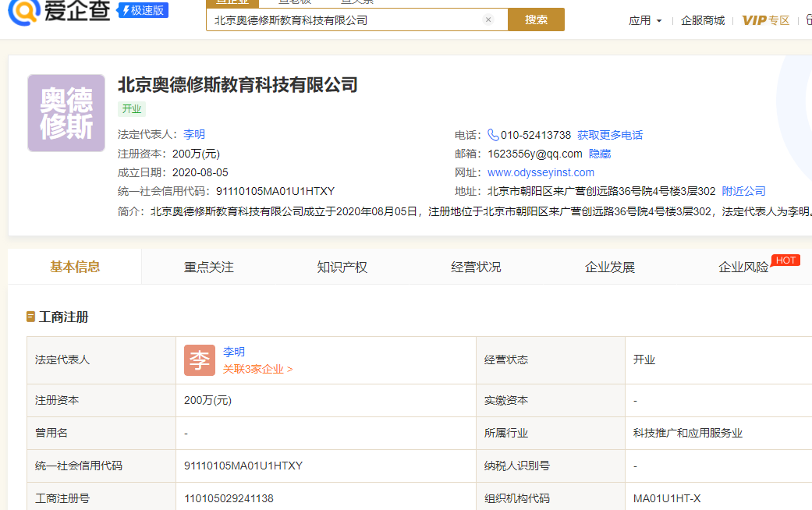Click email 1623556y@qq.com

tap(535, 154)
